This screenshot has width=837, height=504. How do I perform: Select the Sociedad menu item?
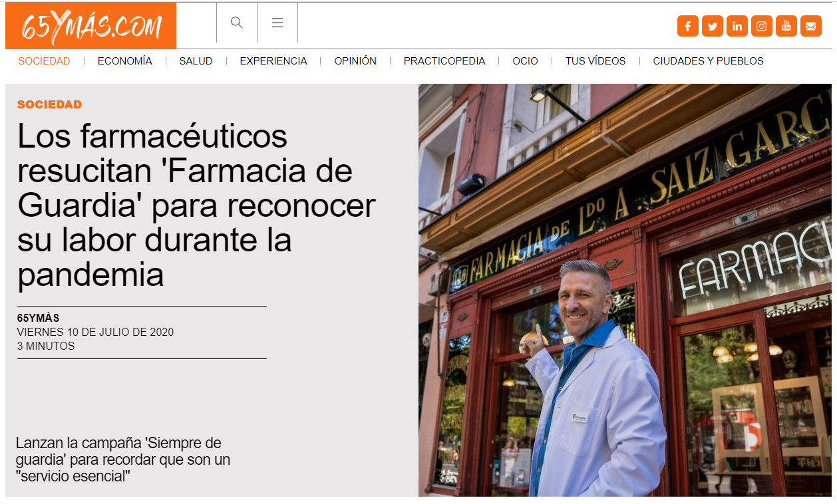pyautogui.click(x=45, y=61)
